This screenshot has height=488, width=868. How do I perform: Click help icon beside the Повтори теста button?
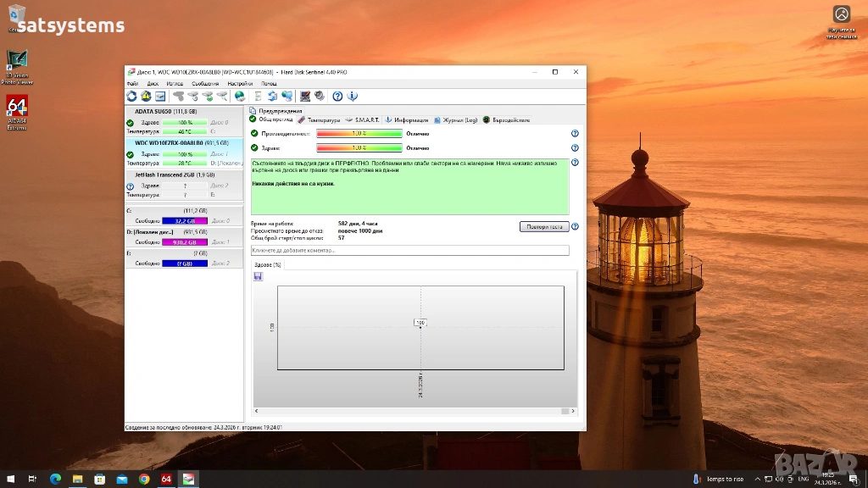click(x=575, y=227)
